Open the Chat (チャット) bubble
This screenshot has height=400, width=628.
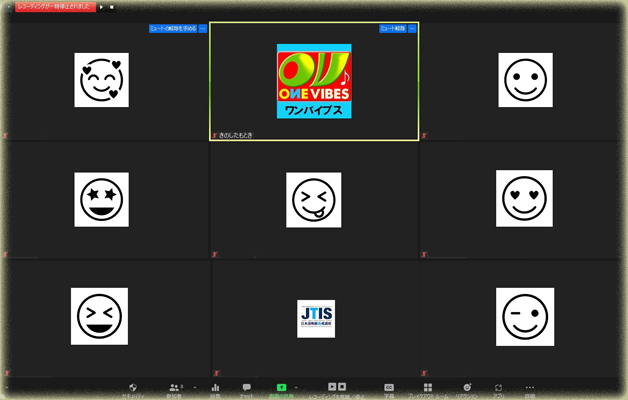point(247,387)
